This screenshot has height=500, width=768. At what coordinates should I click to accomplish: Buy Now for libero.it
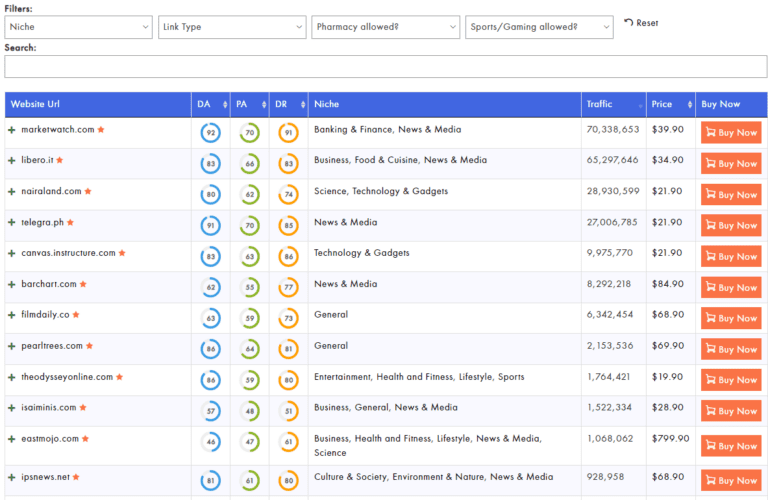[731, 164]
